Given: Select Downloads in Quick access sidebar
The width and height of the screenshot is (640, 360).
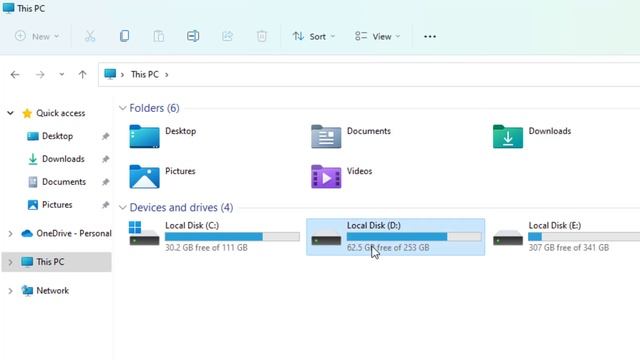Looking at the screenshot, I should [x=63, y=159].
